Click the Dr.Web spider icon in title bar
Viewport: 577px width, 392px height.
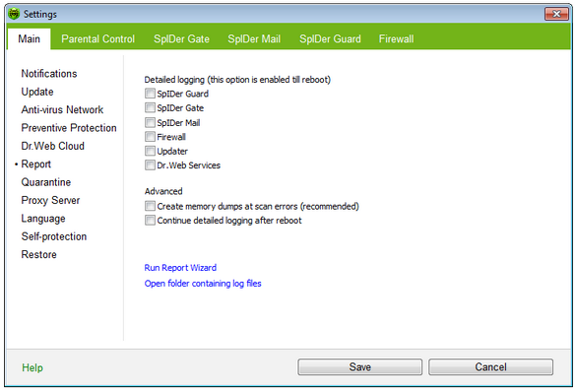click(14, 14)
